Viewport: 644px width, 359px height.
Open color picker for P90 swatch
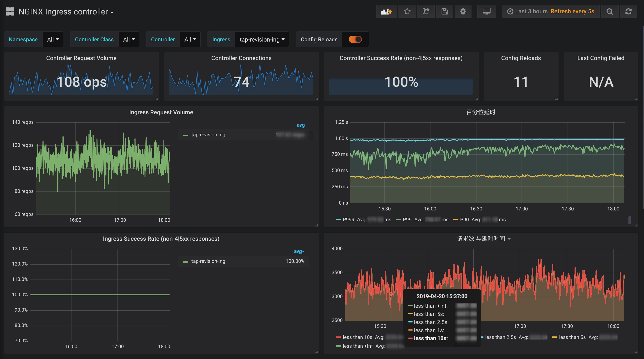point(455,219)
